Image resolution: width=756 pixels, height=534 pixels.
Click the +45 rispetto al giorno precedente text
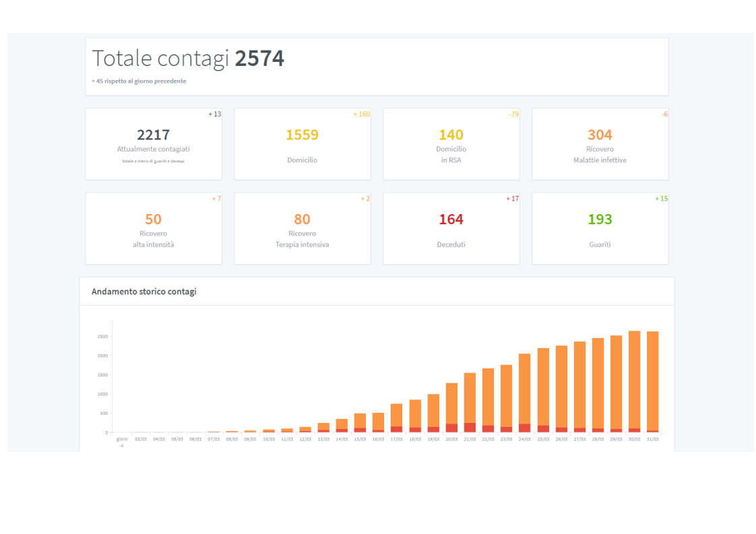coord(139,81)
